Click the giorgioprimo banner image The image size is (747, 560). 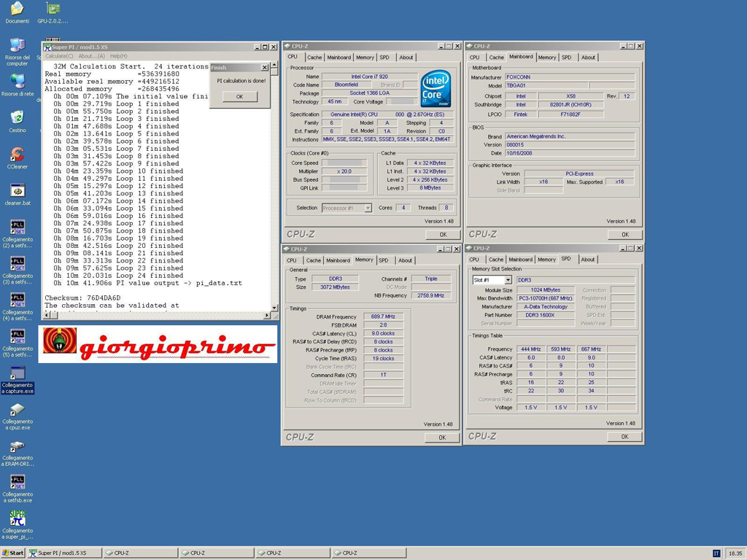pyautogui.click(x=158, y=344)
